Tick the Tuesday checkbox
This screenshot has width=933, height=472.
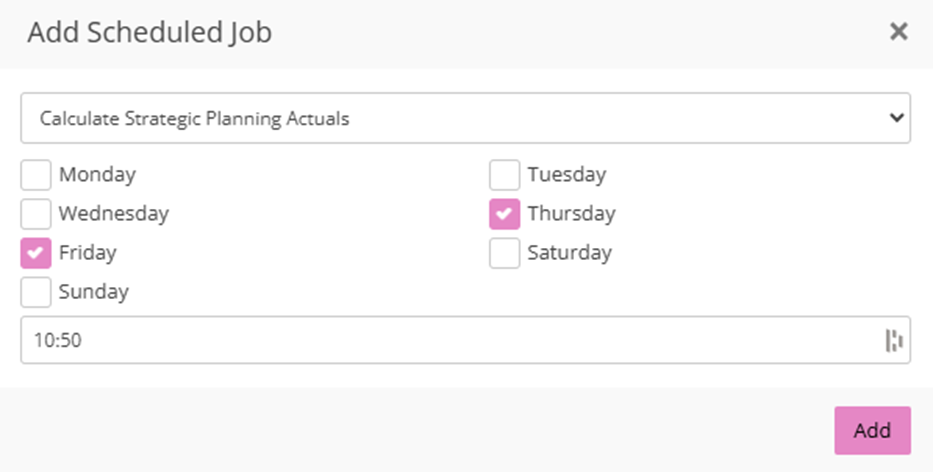pos(505,175)
